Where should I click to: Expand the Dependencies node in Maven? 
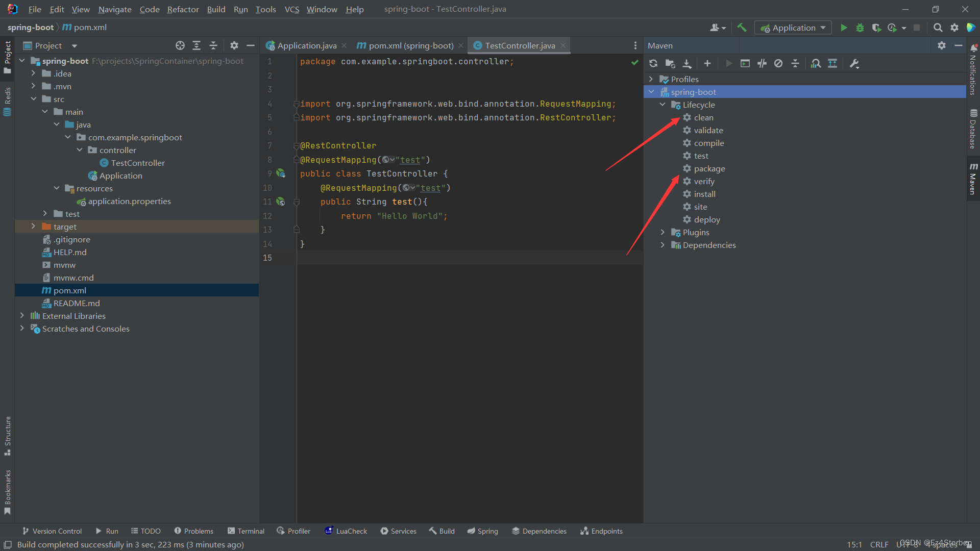tap(663, 245)
